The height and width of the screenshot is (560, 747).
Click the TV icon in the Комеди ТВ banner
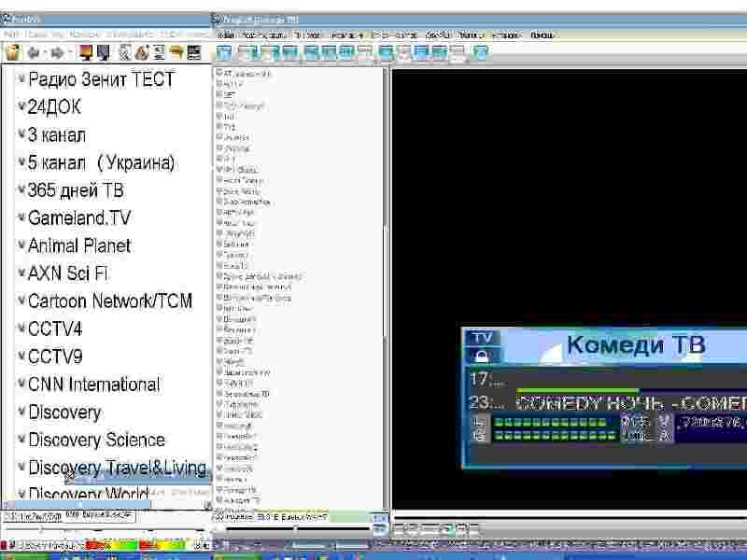tap(483, 338)
